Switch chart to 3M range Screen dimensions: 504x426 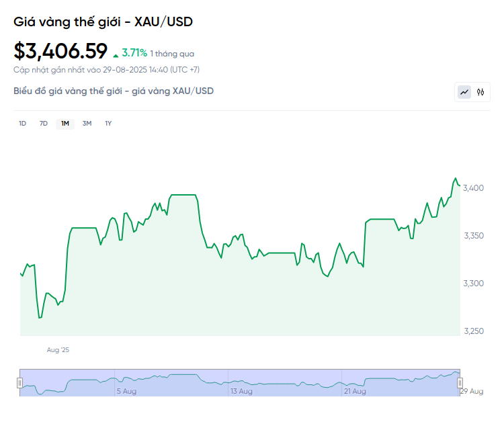(x=87, y=123)
